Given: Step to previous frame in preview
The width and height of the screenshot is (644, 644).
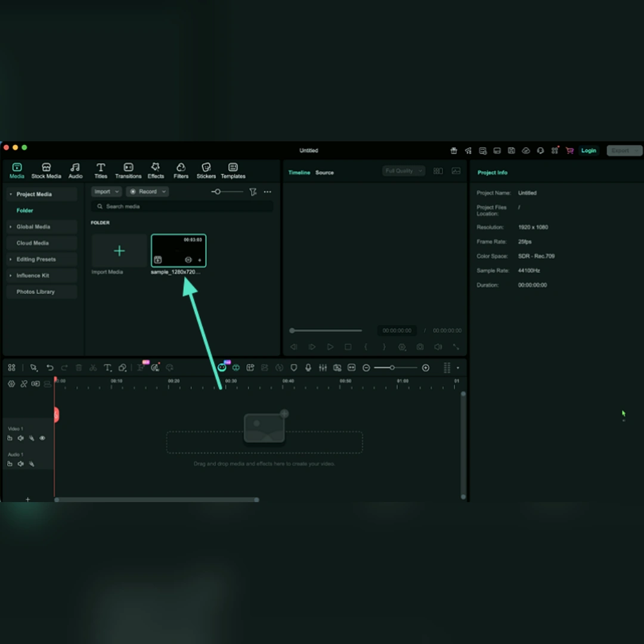Looking at the screenshot, I should click(293, 347).
